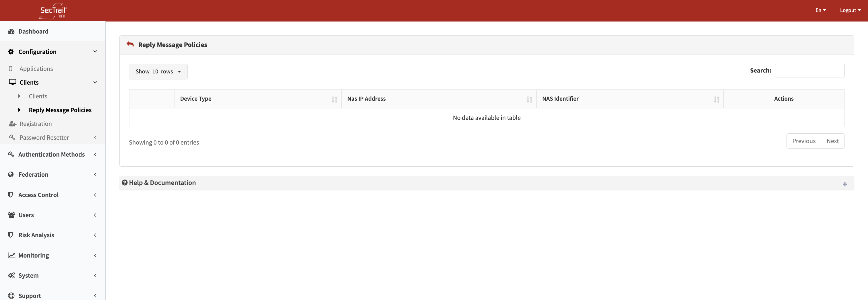The width and height of the screenshot is (868, 300).
Task: Click the Clients monitor icon
Action: (x=12, y=82)
